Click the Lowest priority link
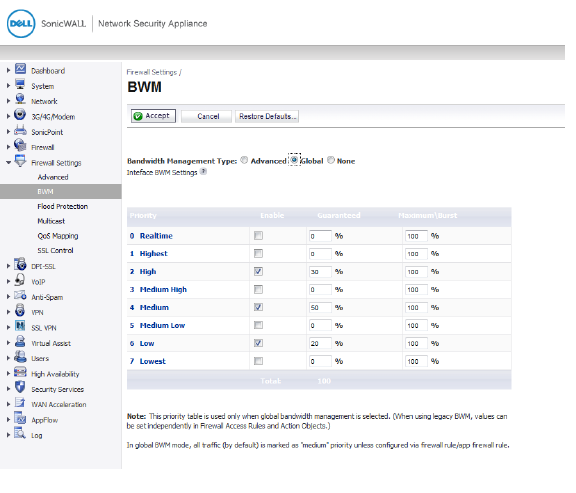 click(x=152, y=361)
